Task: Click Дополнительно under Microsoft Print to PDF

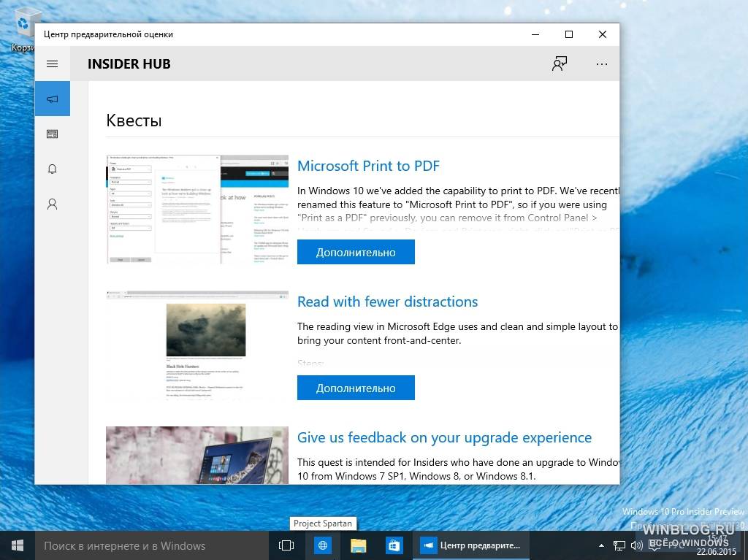Action: point(356,252)
